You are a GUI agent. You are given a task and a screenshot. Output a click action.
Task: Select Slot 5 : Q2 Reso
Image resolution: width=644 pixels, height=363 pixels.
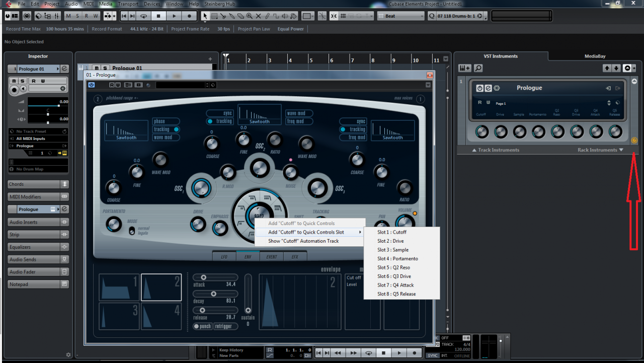click(x=401, y=267)
